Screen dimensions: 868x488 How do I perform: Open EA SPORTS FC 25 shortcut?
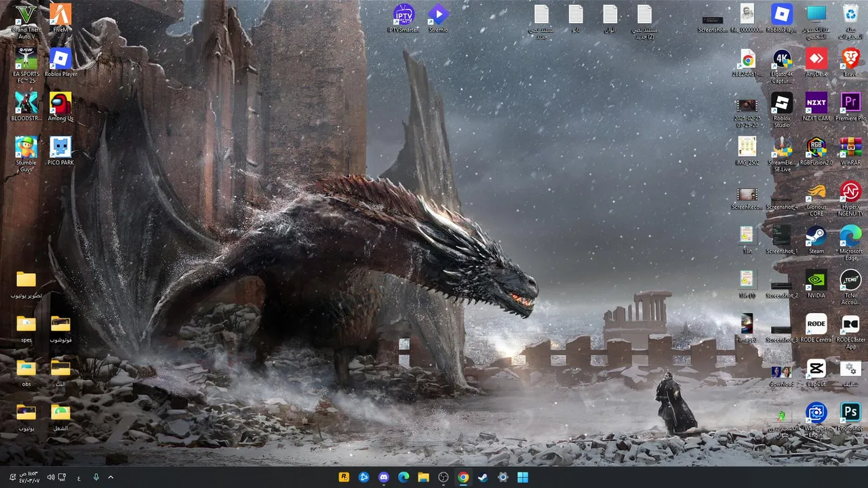pyautogui.click(x=26, y=65)
